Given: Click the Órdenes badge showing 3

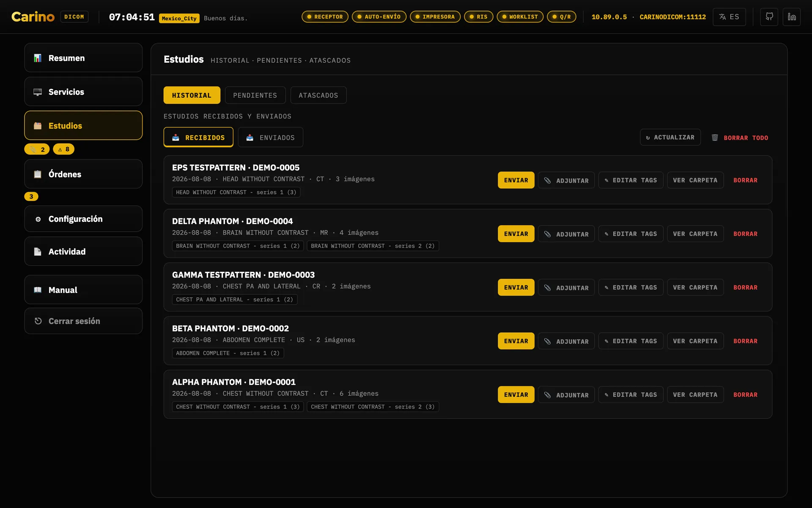Looking at the screenshot, I should (x=31, y=196).
